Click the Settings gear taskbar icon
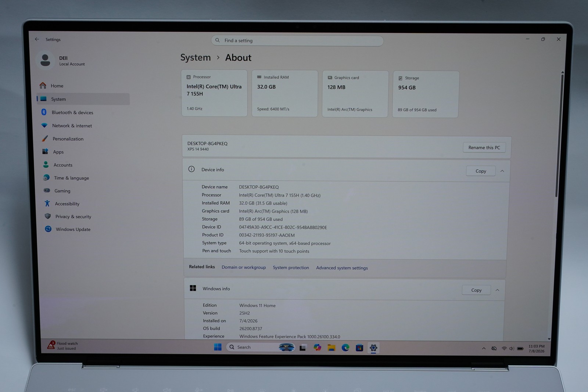This screenshot has height=392, width=588. (x=373, y=348)
